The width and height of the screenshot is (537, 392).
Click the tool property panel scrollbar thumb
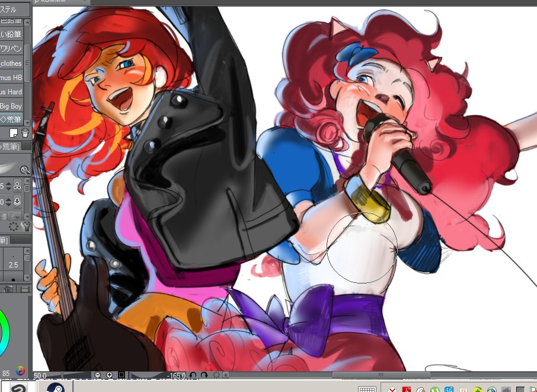[27, 189]
